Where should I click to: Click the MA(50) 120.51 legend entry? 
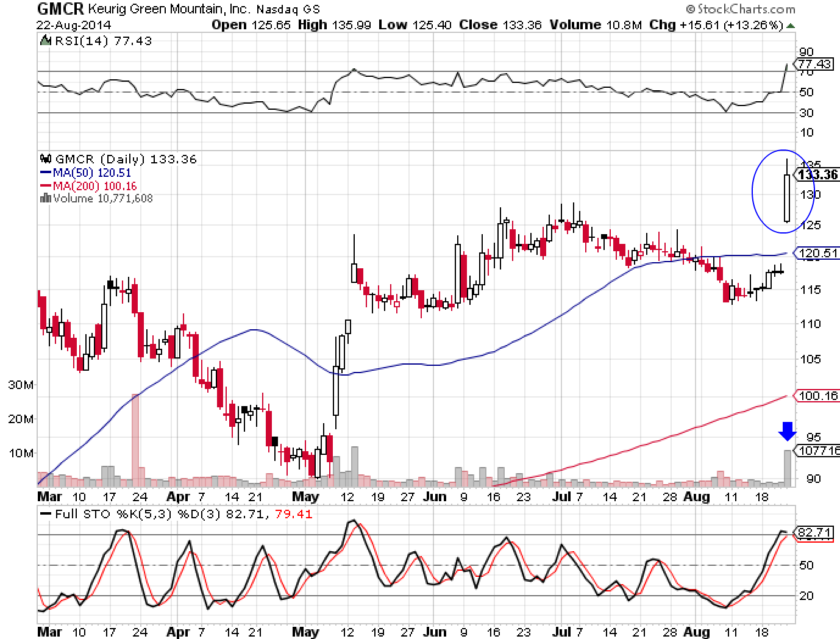[91, 173]
